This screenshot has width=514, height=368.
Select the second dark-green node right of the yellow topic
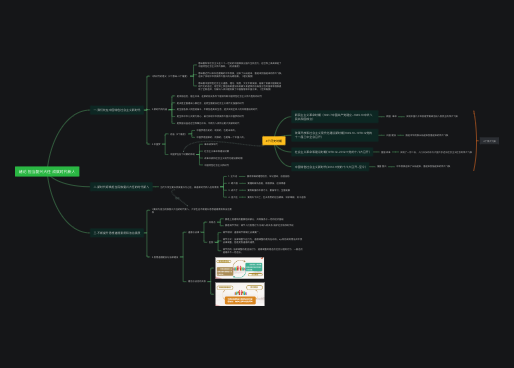[335, 135]
